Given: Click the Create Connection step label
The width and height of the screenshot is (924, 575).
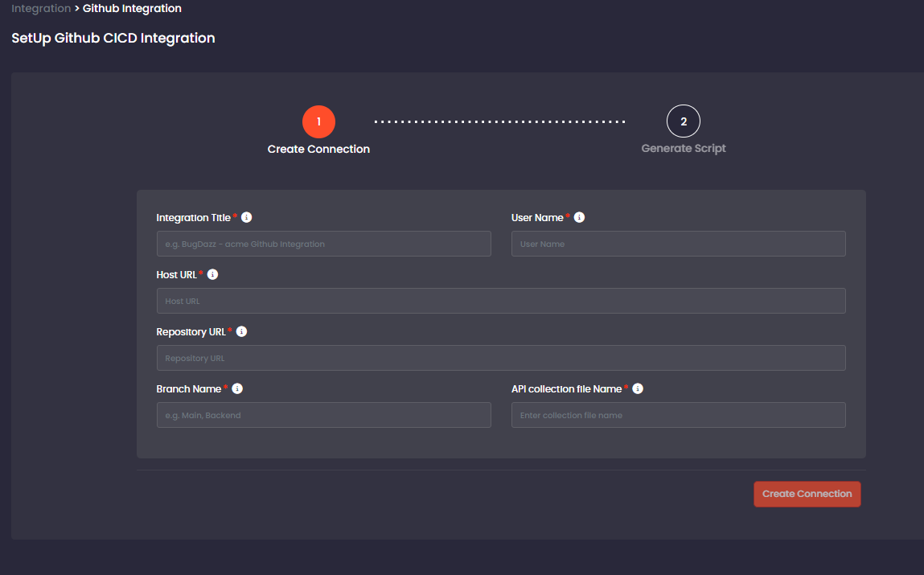Looking at the screenshot, I should tap(318, 149).
